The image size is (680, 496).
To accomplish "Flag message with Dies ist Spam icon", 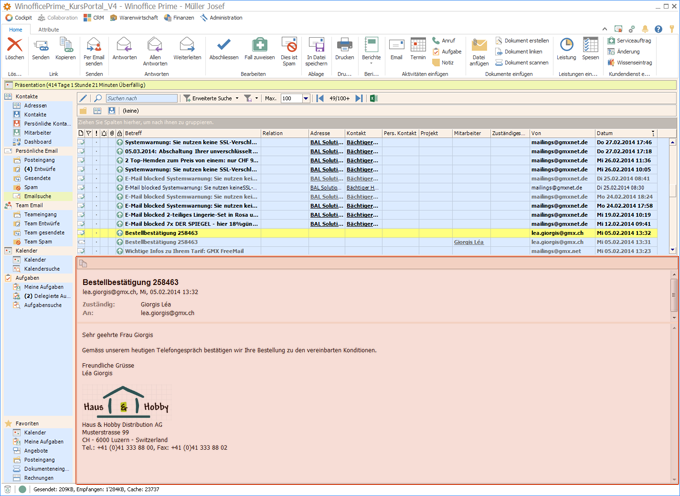I will (289, 45).
